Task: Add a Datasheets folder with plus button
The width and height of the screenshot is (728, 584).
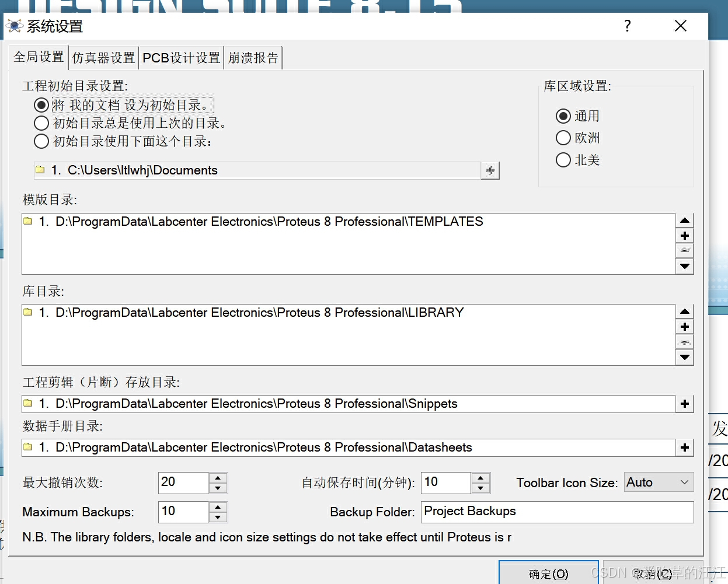Action: pyautogui.click(x=685, y=447)
